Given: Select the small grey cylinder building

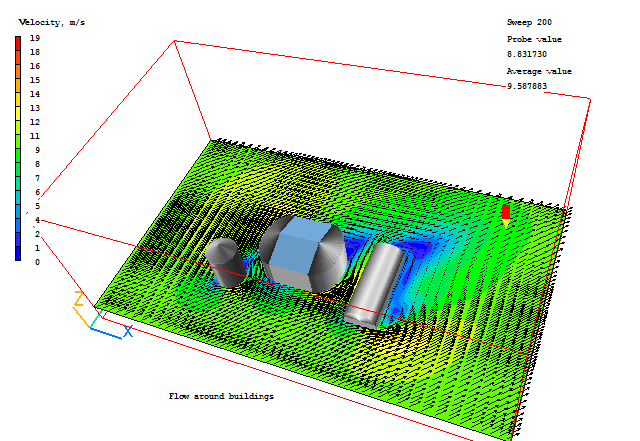Looking at the screenshot, I should coord(224,264).
